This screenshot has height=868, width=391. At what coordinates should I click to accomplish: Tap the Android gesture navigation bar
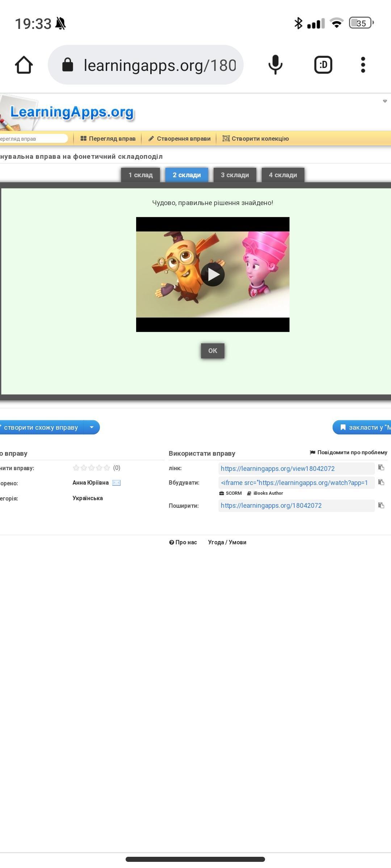click(x=195, y=859)
